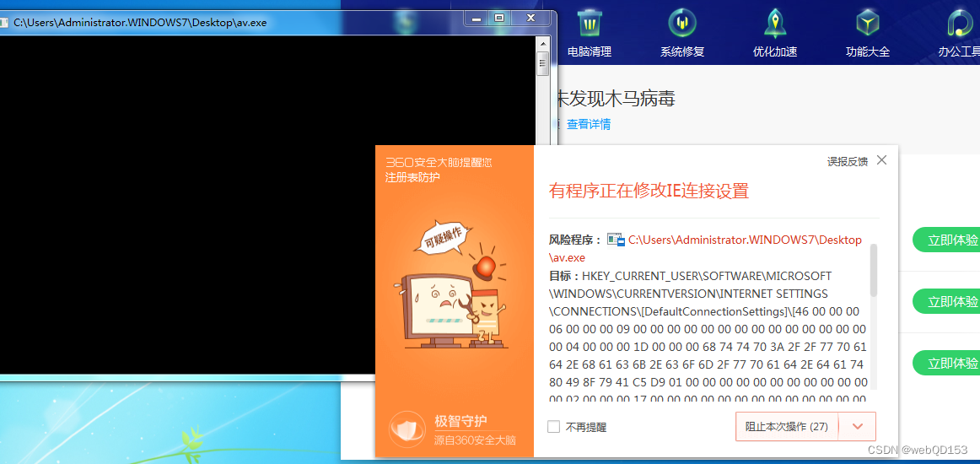Tick the 不再提醒 checkbox
This screenshot has width=980, height=464.
[x=553, y=427]
